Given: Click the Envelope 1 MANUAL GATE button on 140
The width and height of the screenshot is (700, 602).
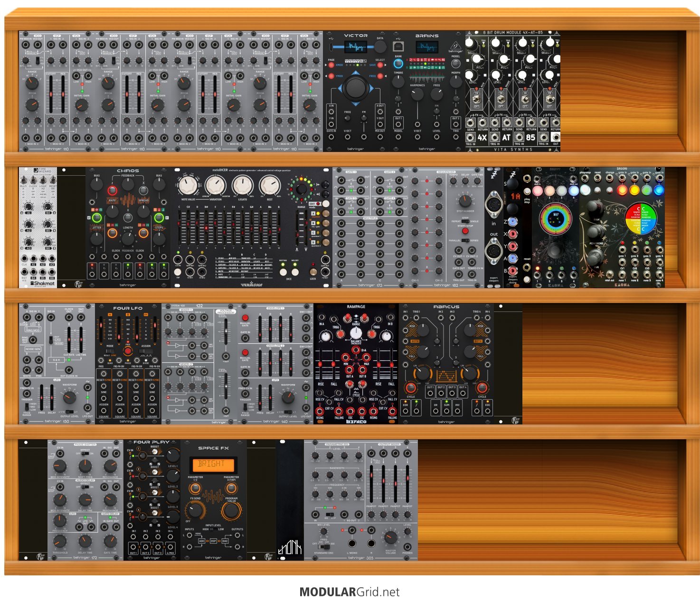Looking at the screenshot, I should [x=245, y=318].
